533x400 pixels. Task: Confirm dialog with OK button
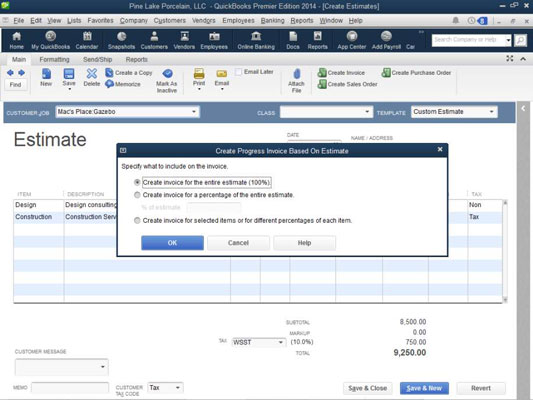click(x=172, y=243)
